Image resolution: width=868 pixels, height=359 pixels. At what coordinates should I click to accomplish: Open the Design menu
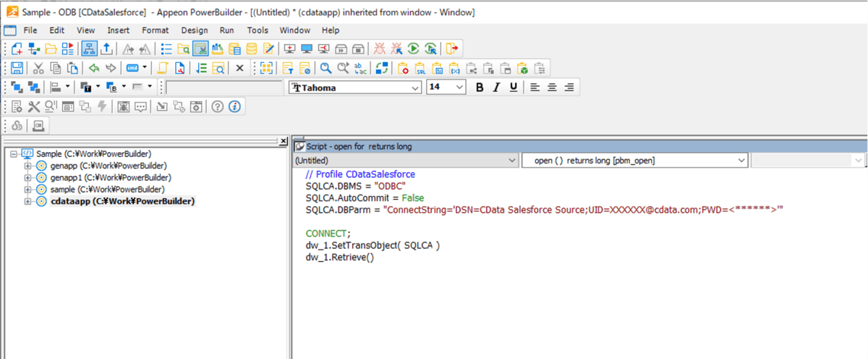pyautogui.click(x=194, y=30)
